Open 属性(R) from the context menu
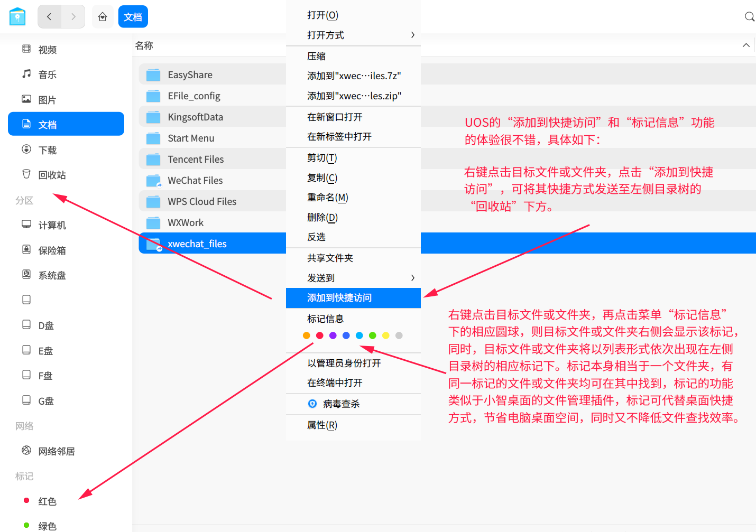756x532 pixels. [x=353, y=425]
